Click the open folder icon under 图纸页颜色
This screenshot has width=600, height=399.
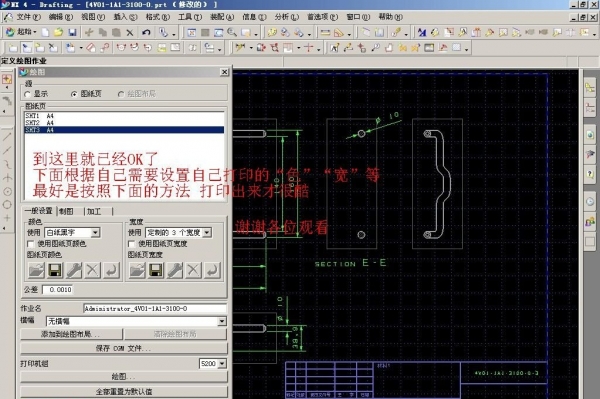(36, 270)
